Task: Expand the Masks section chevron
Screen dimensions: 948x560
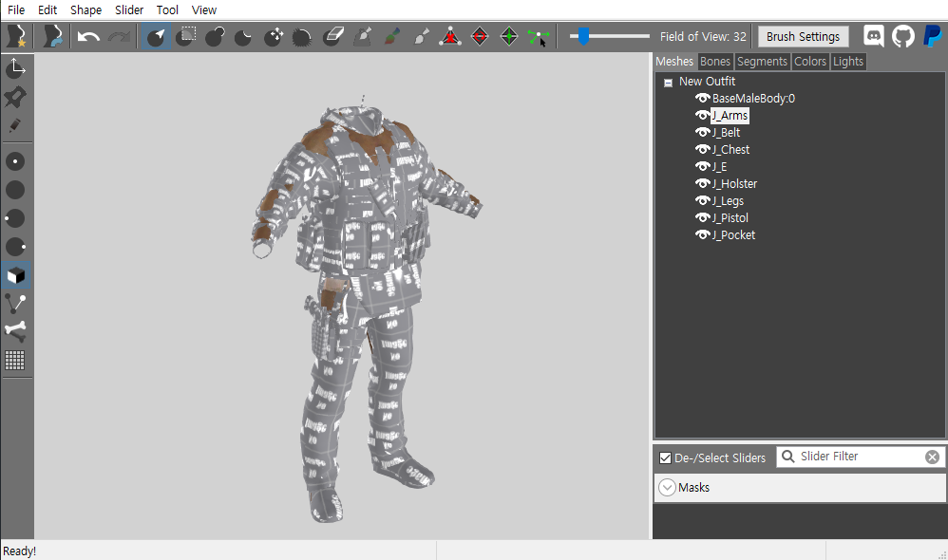Action: pos(667,488)
